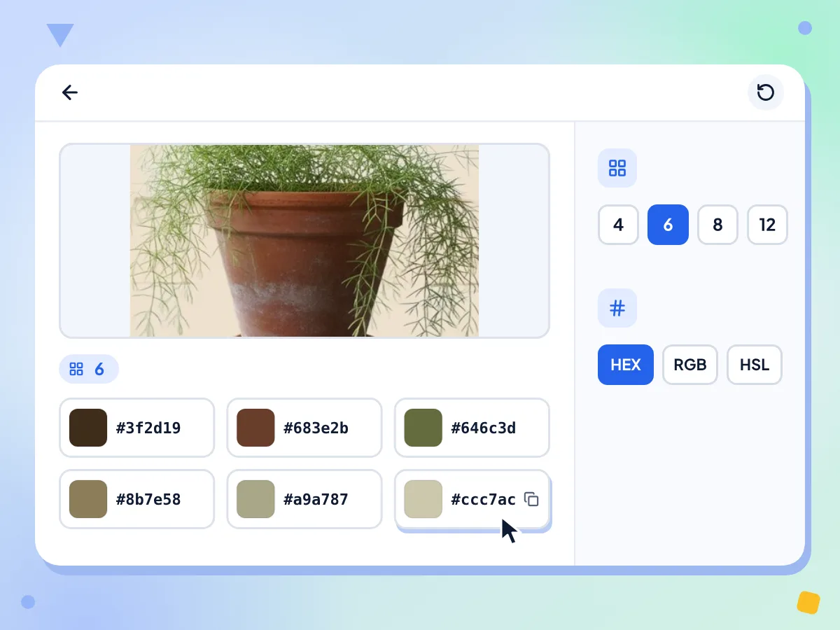Viewport: 840px width, 630px height.
Task: Click the reset circular arrow icon
Action: click(766, 92)
